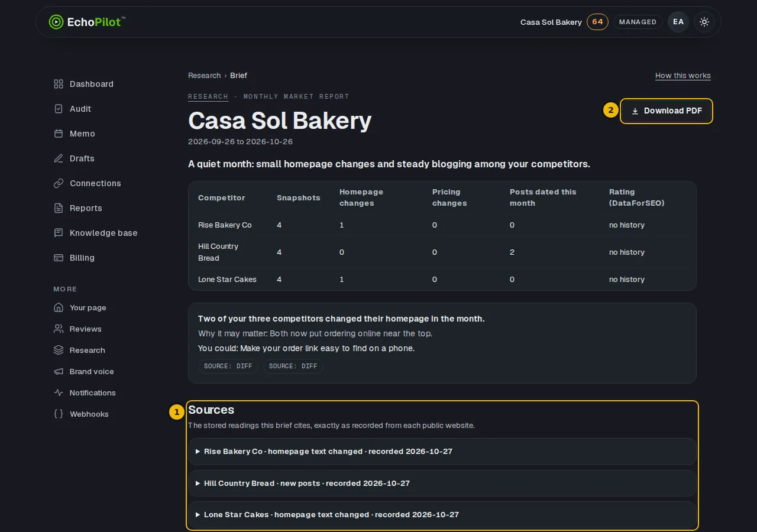Click the score badge showing 64
This screenshot has width=757, height=532.
click(597, 22)
